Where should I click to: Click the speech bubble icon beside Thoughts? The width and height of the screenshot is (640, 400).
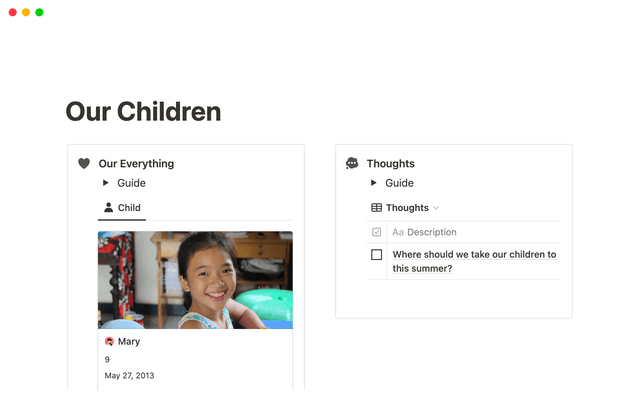point(352,163)
